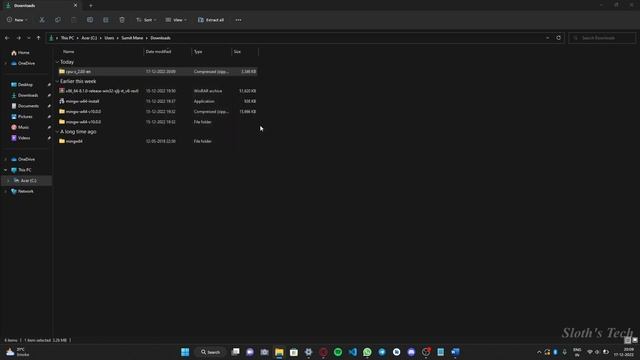Collapse the Earlier this week group chevron

click(57, 81)
